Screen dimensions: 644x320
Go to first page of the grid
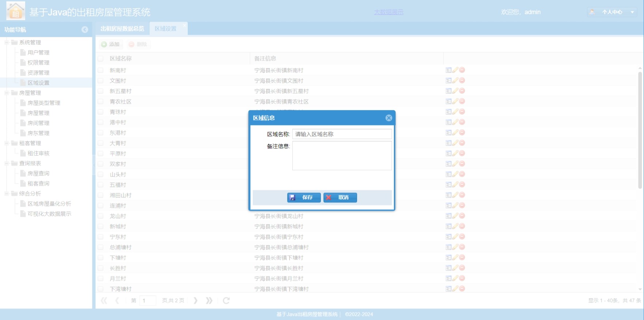point(104,301)
